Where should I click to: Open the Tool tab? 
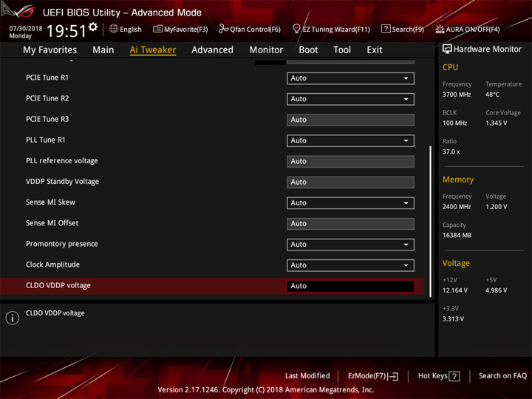pos(342,50)
